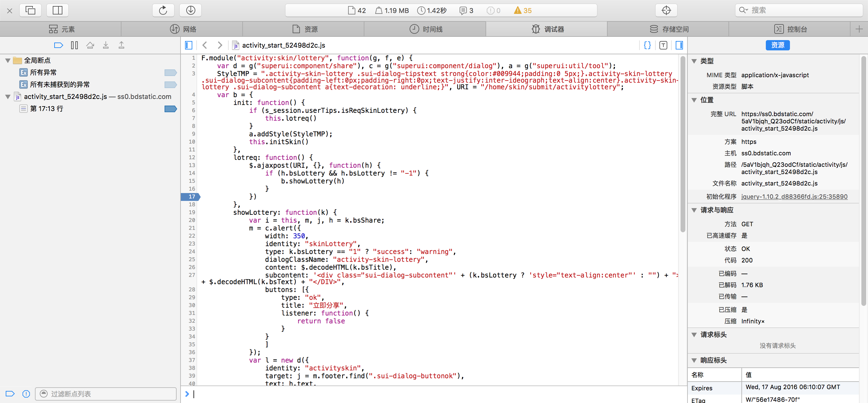
Task: Close the Web Inspector with X icon
Action: (9, 11)
